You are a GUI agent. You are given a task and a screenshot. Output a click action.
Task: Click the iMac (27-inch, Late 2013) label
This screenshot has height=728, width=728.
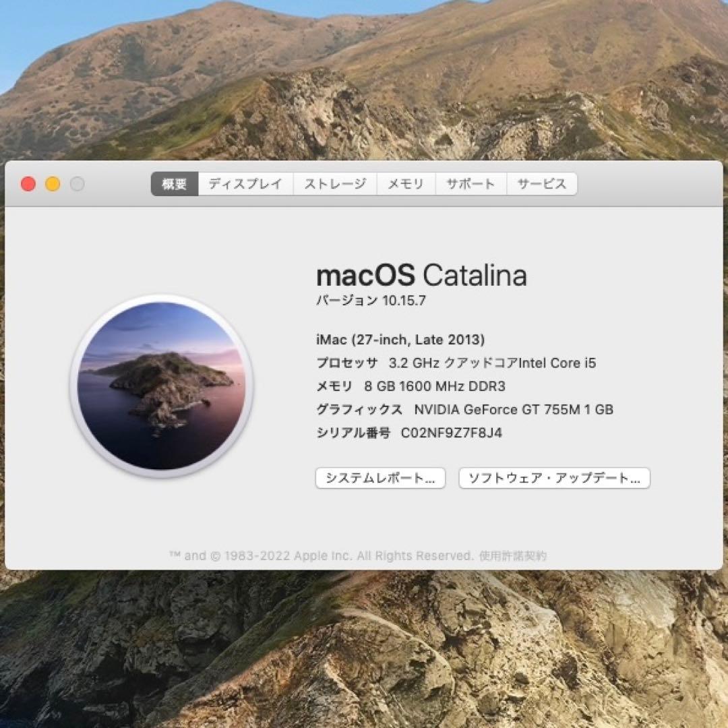[x=402, y=340]
